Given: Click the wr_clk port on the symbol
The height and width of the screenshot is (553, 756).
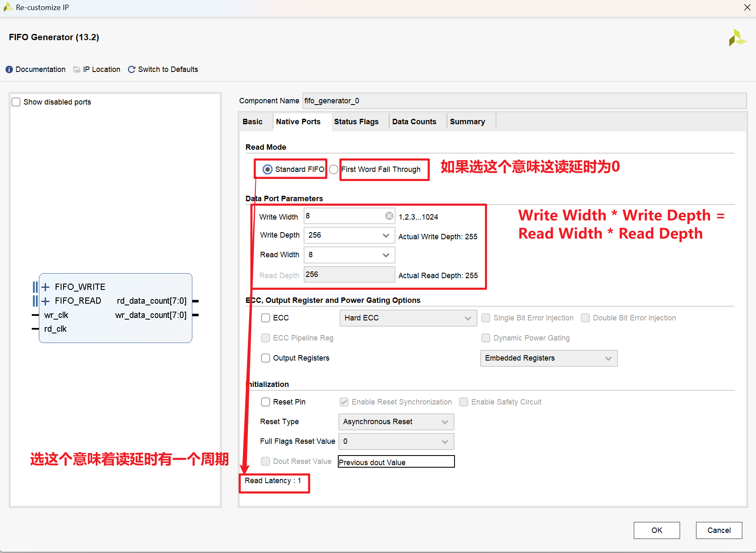Looking at the screenshot, I should pyautogui.click(x=56, y=315).
